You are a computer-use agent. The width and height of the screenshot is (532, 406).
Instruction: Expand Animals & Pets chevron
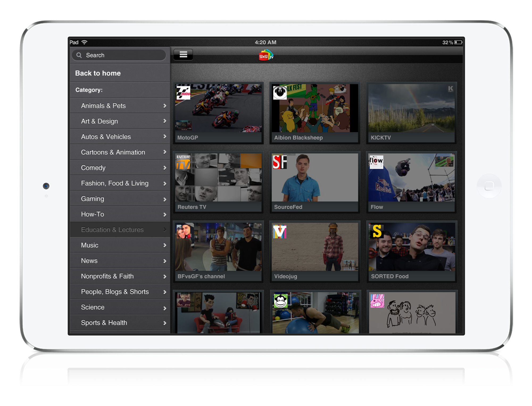[165, 106]
